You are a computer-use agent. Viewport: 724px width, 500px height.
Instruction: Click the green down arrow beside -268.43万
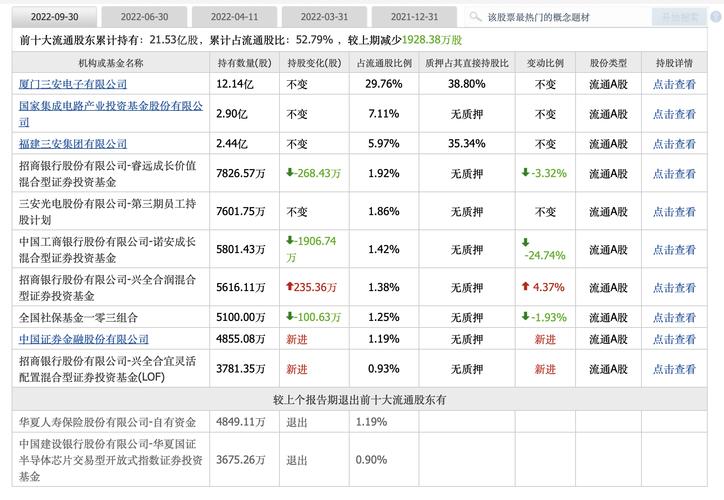pos(290,173)
